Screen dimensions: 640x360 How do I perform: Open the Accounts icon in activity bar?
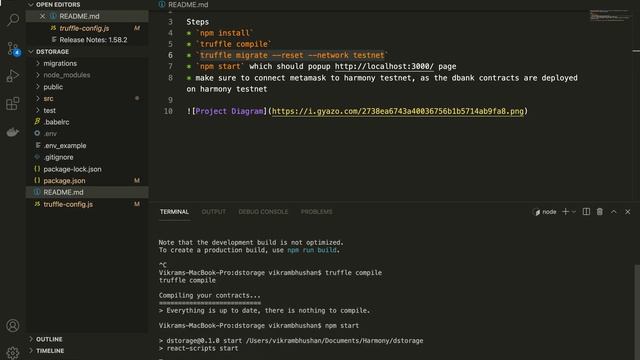13,325
